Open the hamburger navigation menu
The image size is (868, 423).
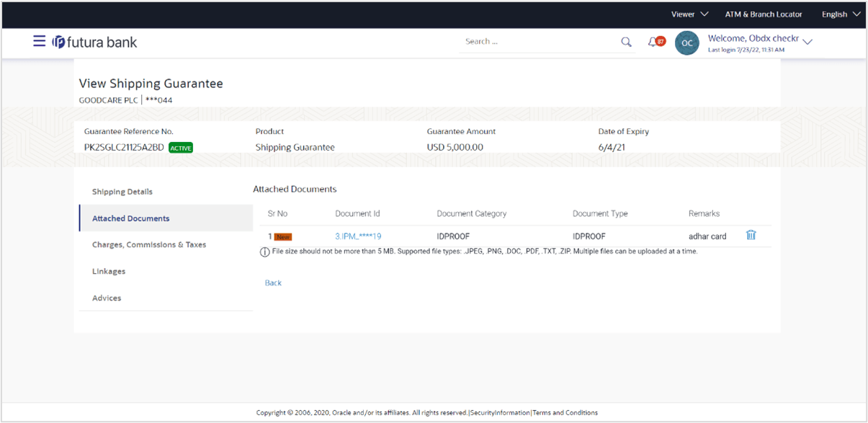coord(39,41)
